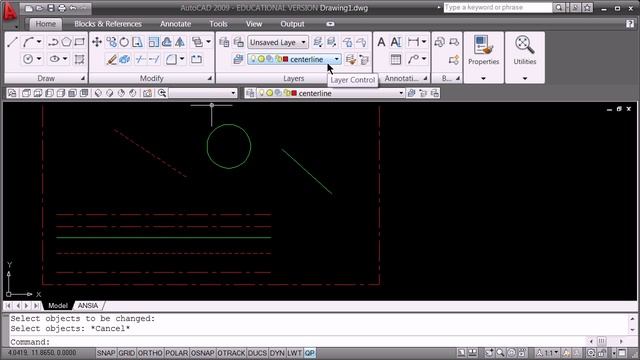Activate the Scale tool in Modify panel

pos(153,42)
